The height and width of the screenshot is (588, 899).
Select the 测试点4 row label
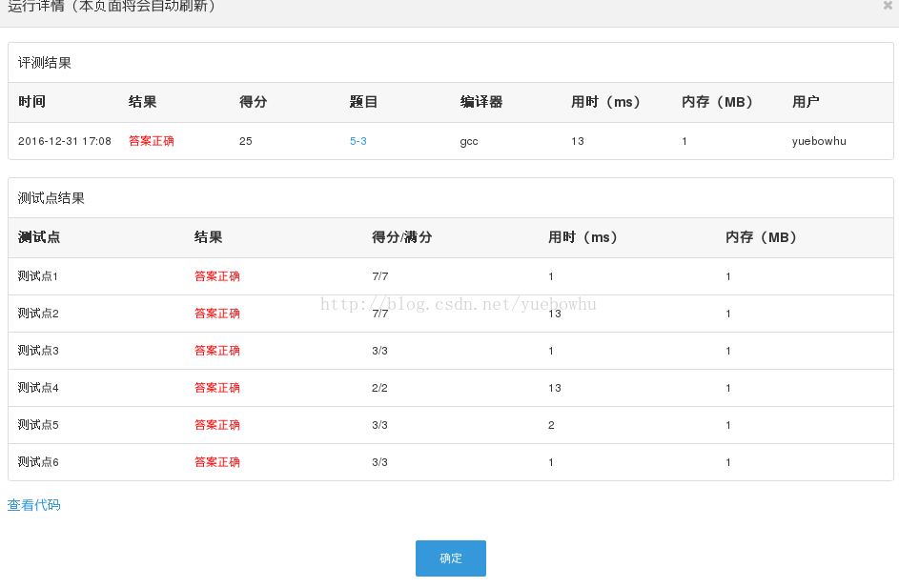pos(38,388)
